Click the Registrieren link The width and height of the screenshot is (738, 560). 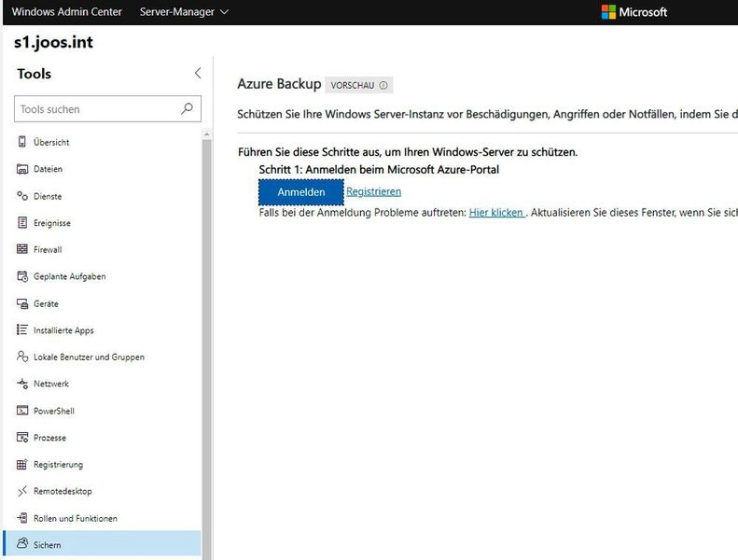pos(374,191)
